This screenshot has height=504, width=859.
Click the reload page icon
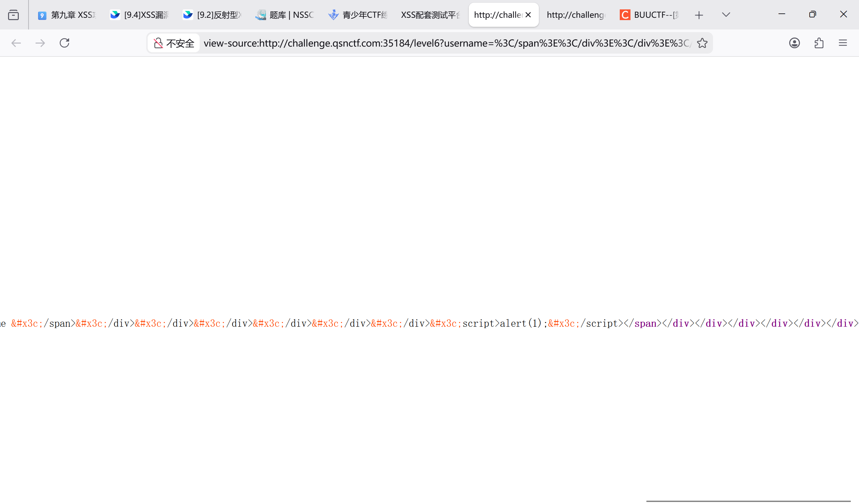tap(64, 43)
